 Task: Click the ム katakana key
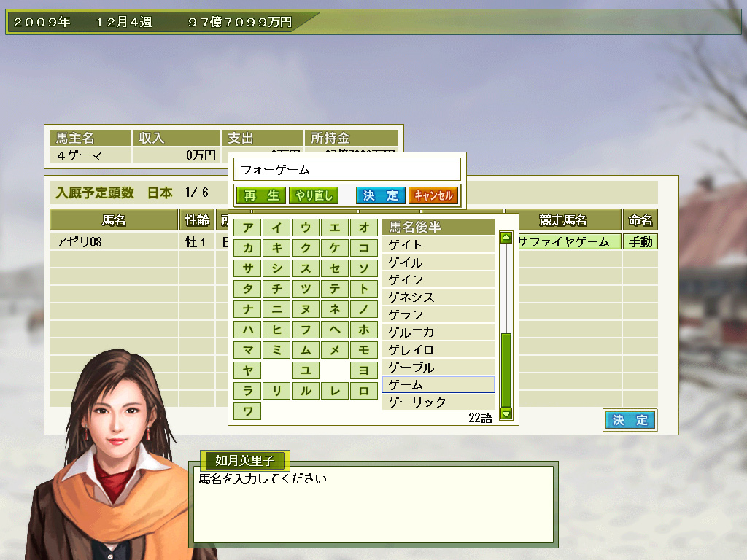click(306, 351)
